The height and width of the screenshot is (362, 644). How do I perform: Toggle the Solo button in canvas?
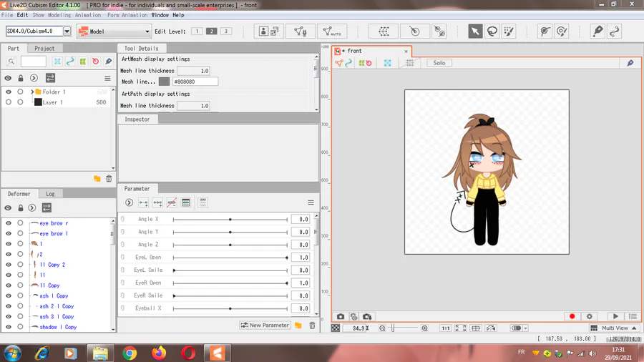click(x=439, y=63)
